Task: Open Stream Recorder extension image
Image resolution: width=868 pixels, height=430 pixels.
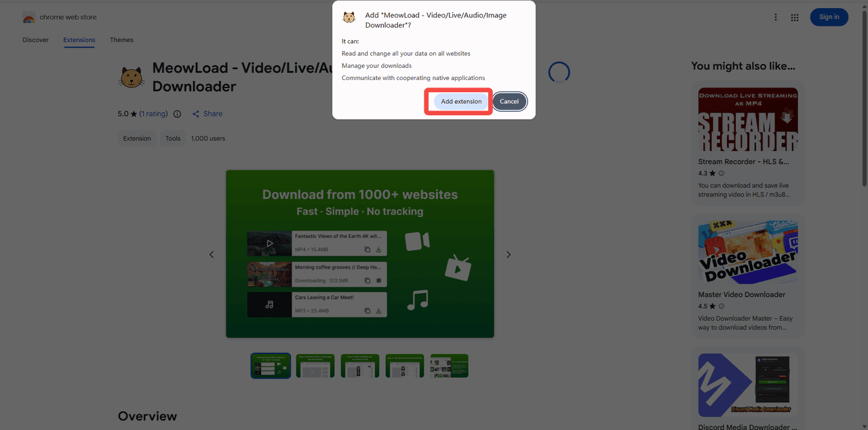Action: click(x=748, y=120)
